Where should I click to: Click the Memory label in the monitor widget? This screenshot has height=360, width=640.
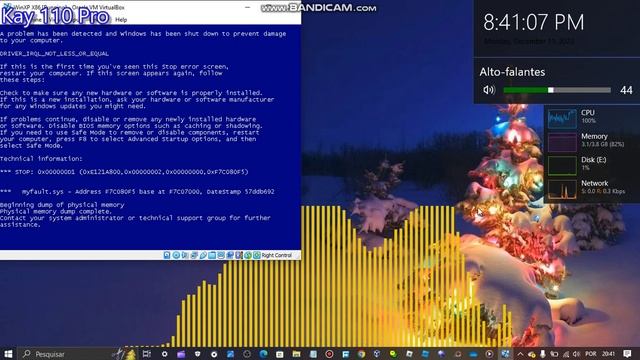(x=594, y=136)
